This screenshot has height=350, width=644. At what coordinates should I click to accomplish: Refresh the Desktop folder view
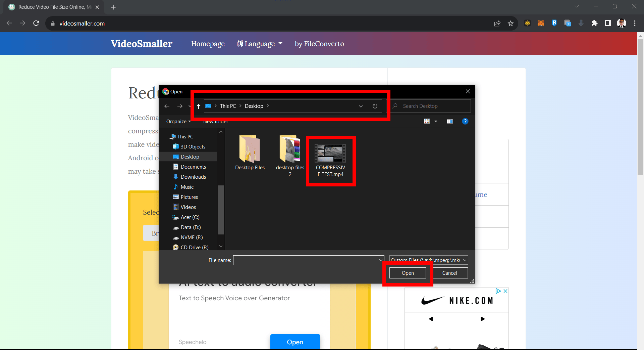click(x=375, y=106)
